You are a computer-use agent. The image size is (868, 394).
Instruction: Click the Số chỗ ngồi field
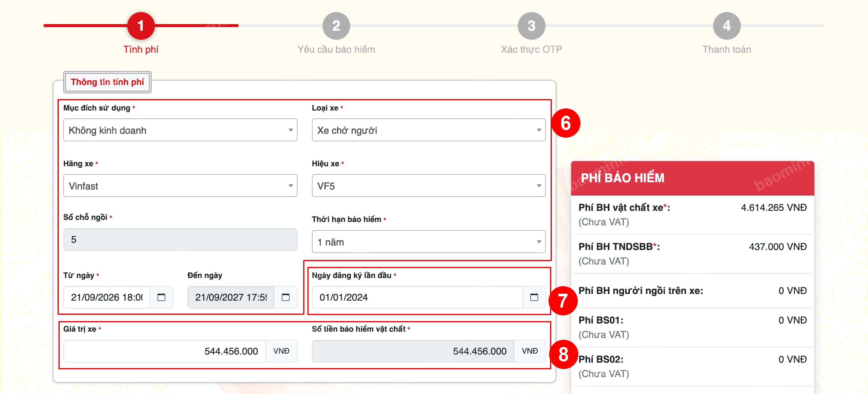[x=180, y=239]
